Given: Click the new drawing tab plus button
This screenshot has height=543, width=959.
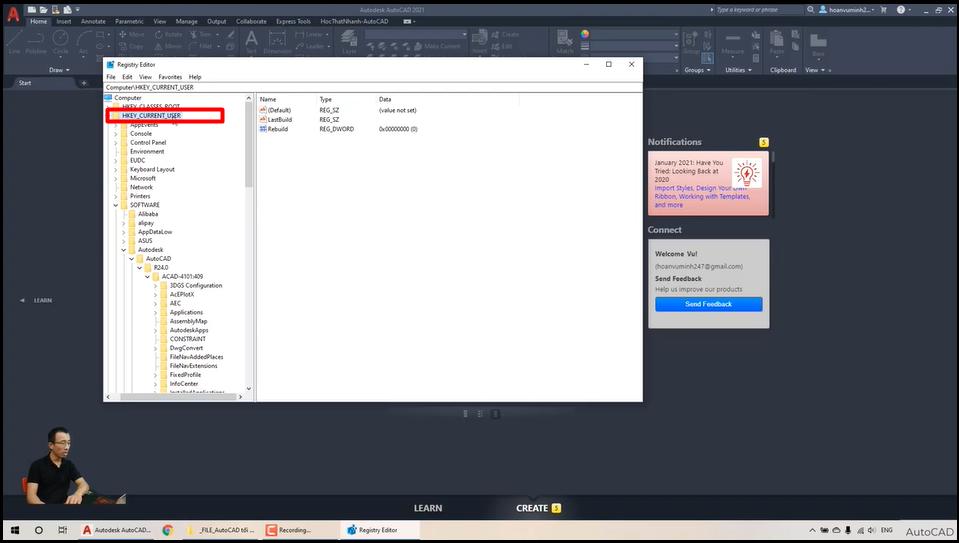Looking at the screenshot, I should click(84, 83).
